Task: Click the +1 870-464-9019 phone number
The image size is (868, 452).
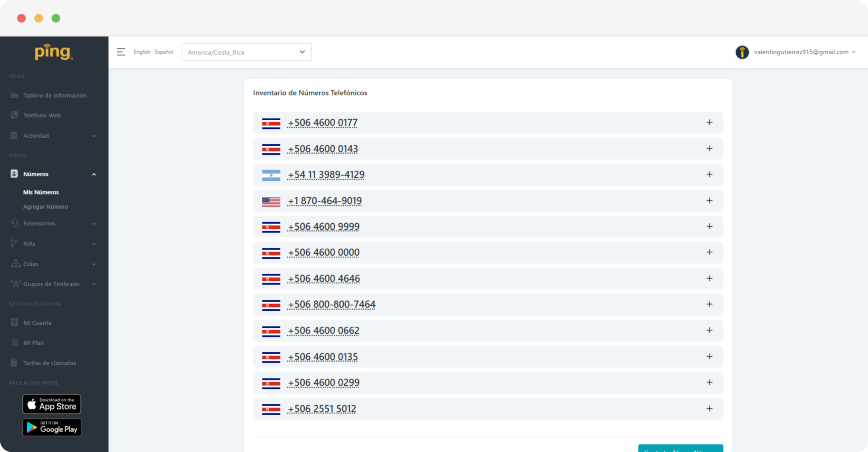Action: coord(324,201)
